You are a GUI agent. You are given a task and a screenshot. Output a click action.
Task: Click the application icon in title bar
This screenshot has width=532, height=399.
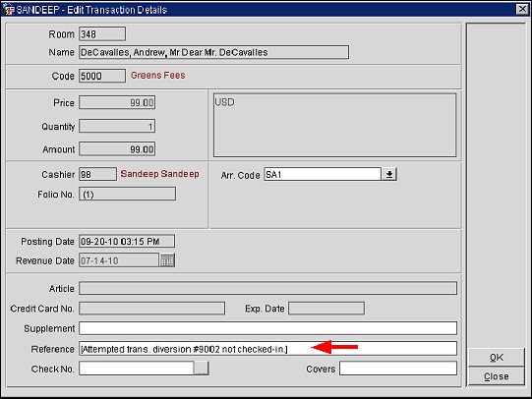[9, 10]
